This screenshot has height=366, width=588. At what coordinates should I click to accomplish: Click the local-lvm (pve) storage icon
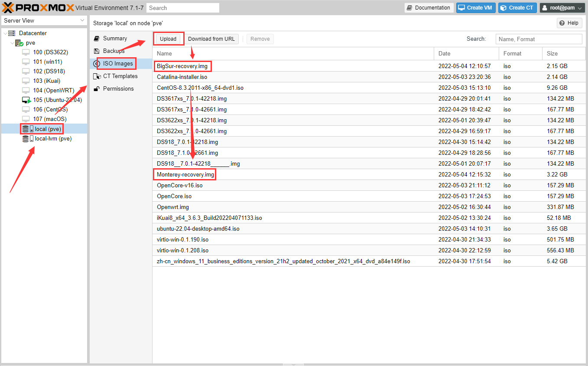28,139
